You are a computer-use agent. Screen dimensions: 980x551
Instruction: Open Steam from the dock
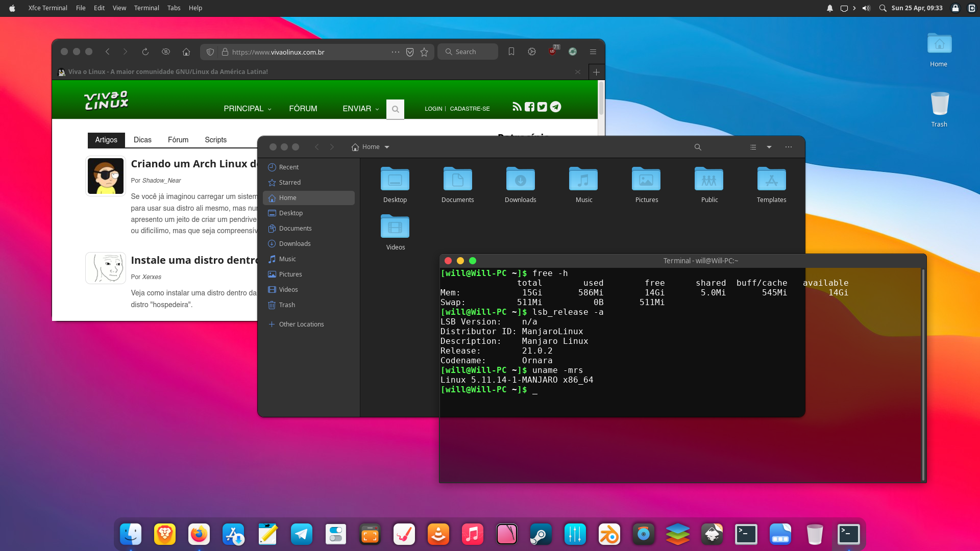pos(541,534)
